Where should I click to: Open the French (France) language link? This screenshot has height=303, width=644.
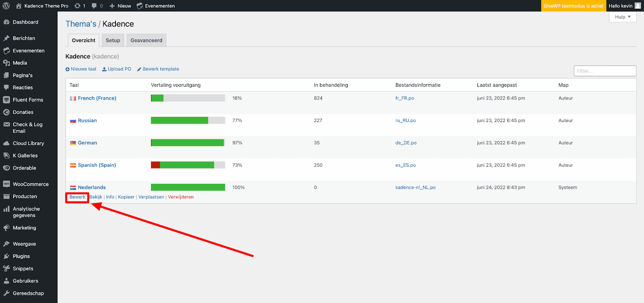tap(97, 98)
